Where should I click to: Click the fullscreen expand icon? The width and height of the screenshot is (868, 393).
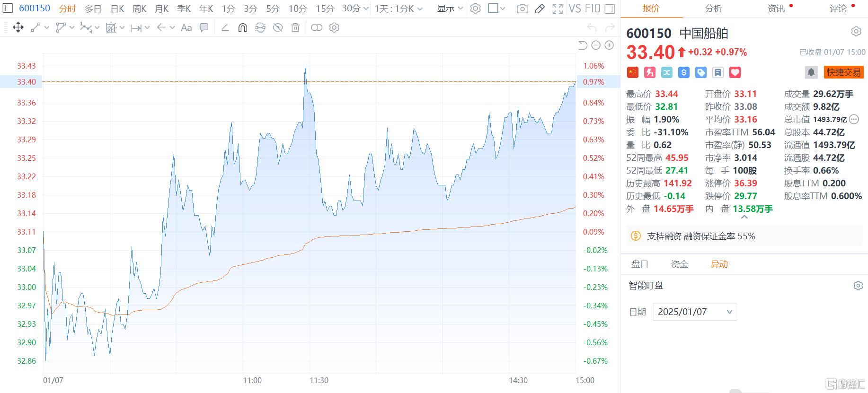coord(558,9)
